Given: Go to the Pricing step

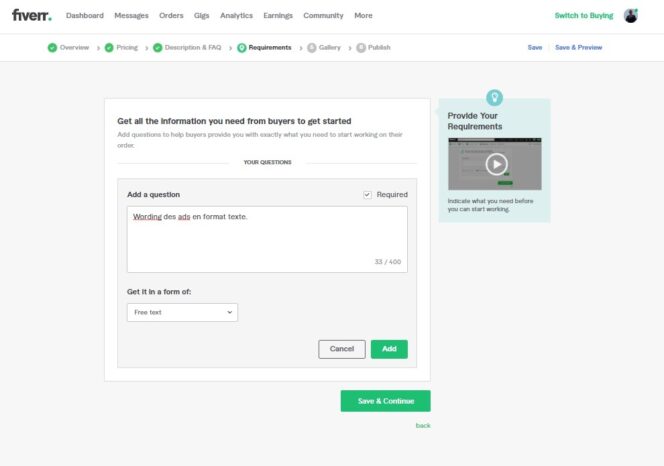Looking at the screenshot, I should [x=127, y=47].
